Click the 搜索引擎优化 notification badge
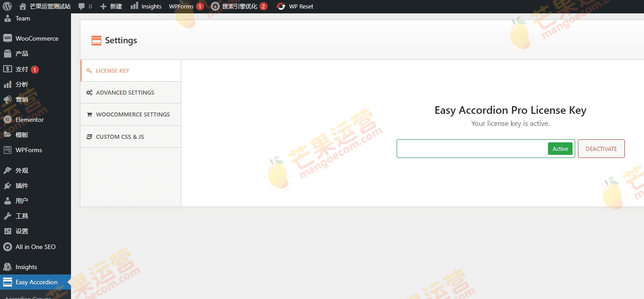Image resolution: width=644 pixels, height=299 pixels. pos(263,6)
